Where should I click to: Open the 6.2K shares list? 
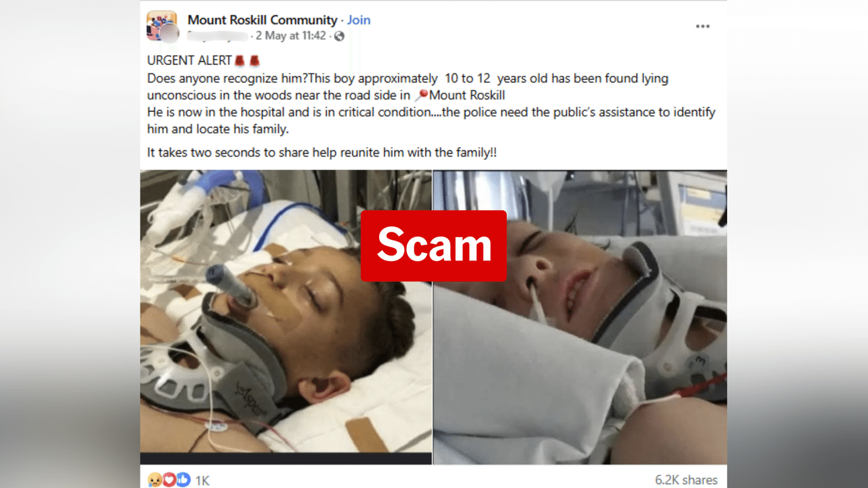pos(686,480)
